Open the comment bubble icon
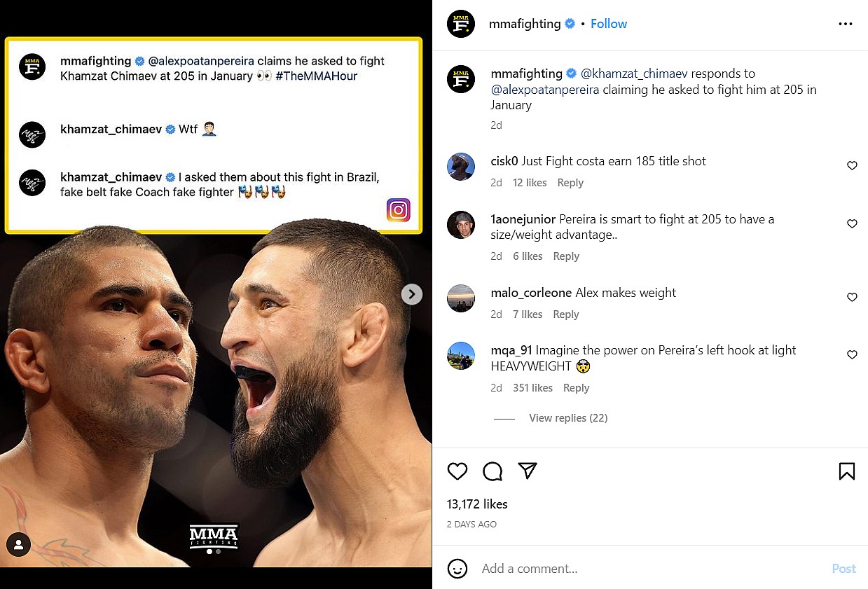Viewport: 868px width, 589px height. pos(492,471)
